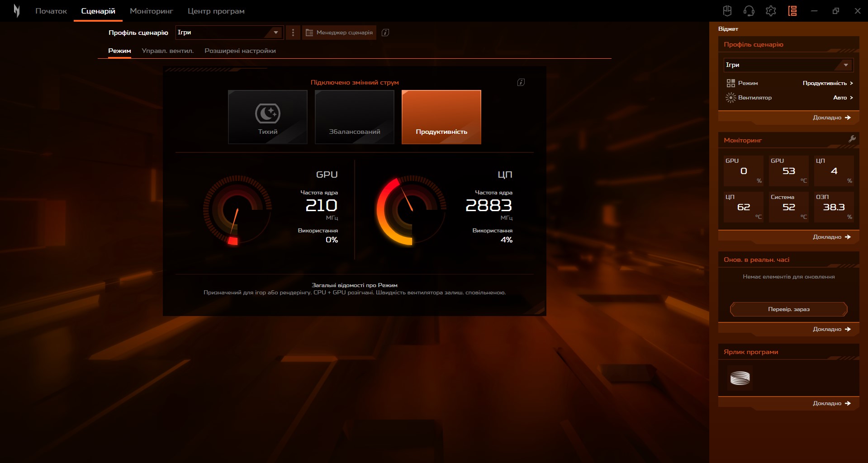The width and height of the screenshot is (868, 463).
Task: Click the Predator logo icon in top-left
Action: coord(17,11)
